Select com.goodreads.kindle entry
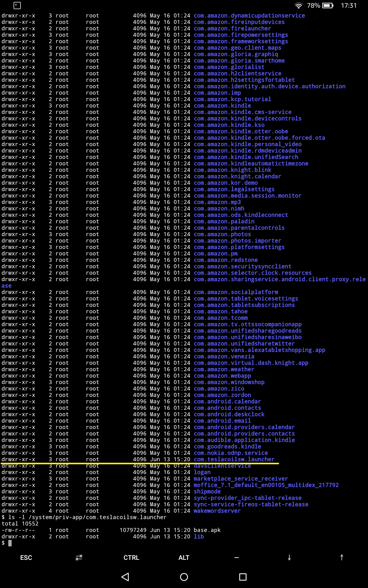This screenshot has height=588, width=368. [x=227, y=447]
